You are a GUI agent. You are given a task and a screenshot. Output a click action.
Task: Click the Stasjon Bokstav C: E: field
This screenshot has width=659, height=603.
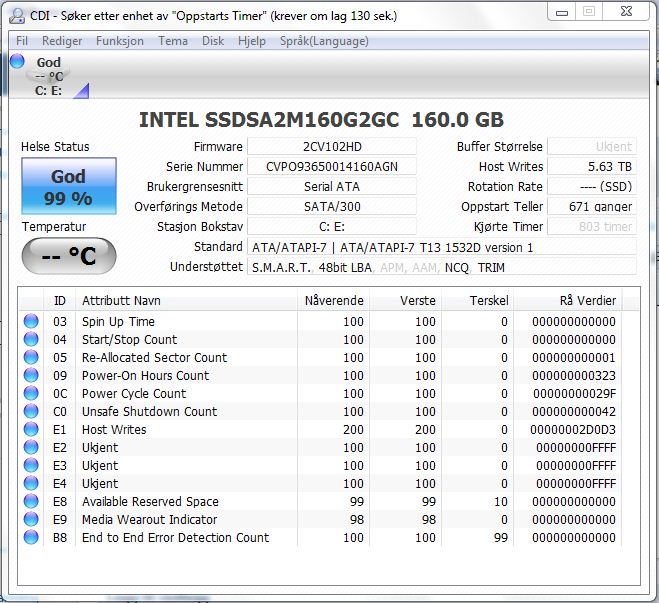[x=332, y=227]
